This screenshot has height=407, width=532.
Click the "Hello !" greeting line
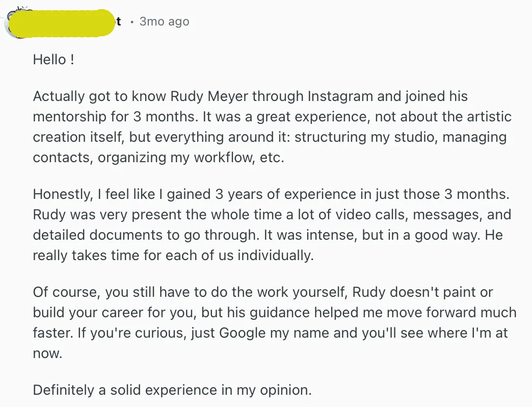[54, 60]
